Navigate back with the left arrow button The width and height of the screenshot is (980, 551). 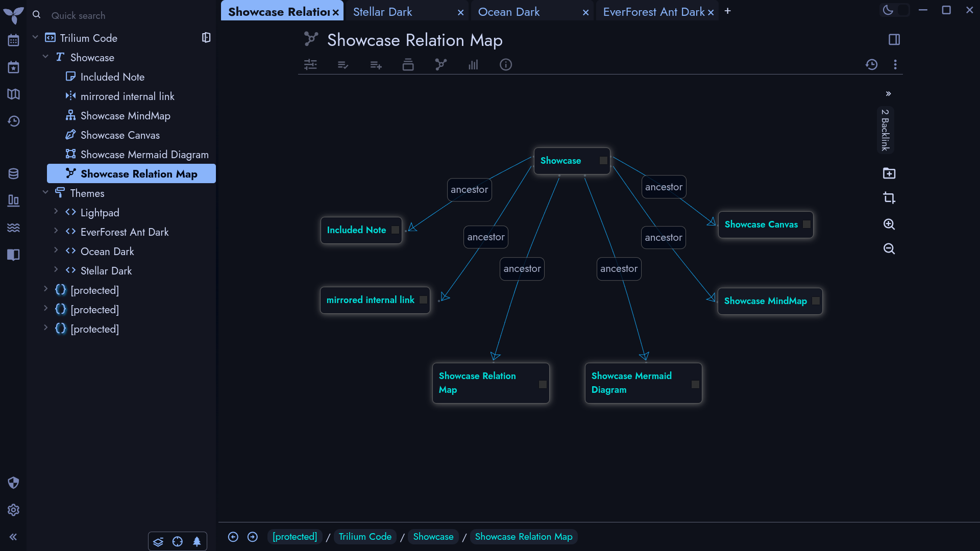coord(233,537)
